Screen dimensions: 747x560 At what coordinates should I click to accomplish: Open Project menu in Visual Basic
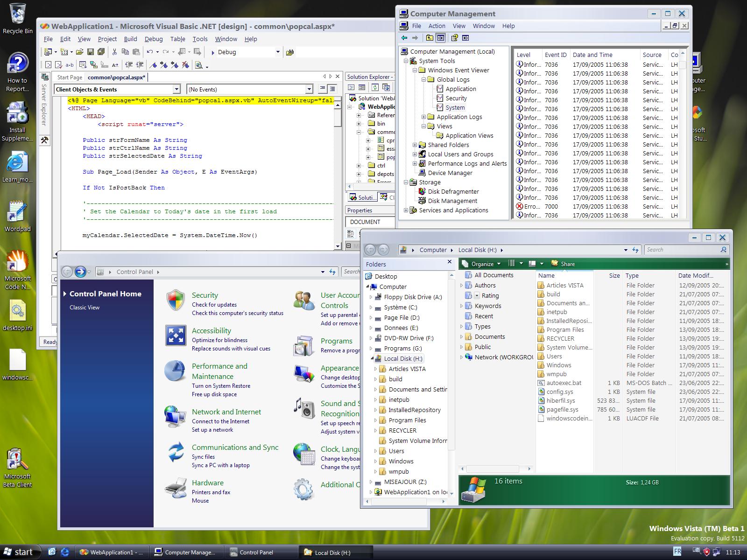pos(107,39)
